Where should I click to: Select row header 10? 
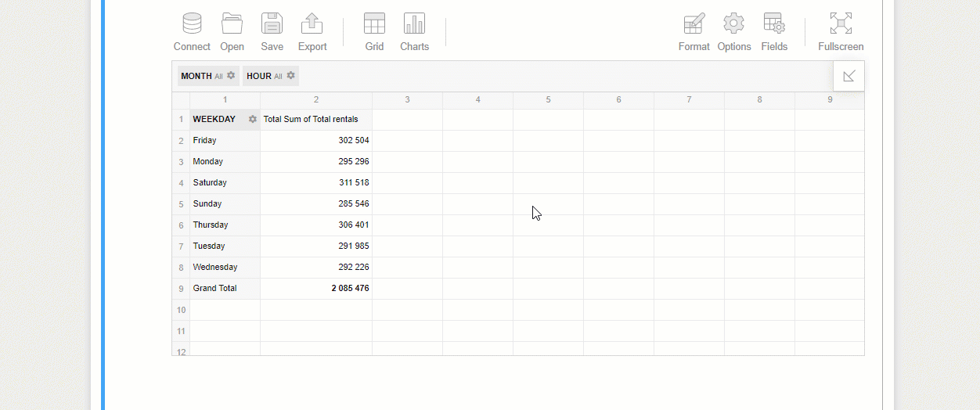pyautogui.click(x=181, y=311)
